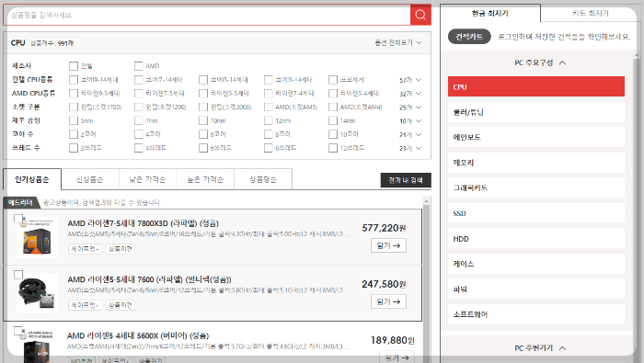Sort by 낮은 가격순 tab

(147, 179)
